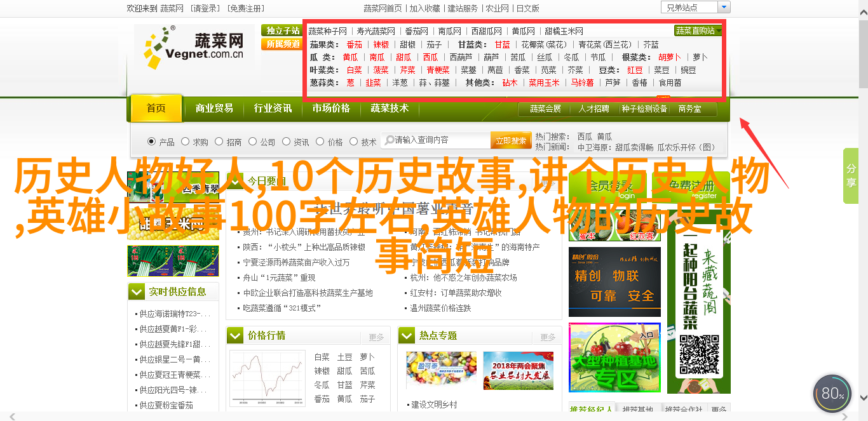Switch to the 市场价格 tab
868x421 pixels.
331,109
